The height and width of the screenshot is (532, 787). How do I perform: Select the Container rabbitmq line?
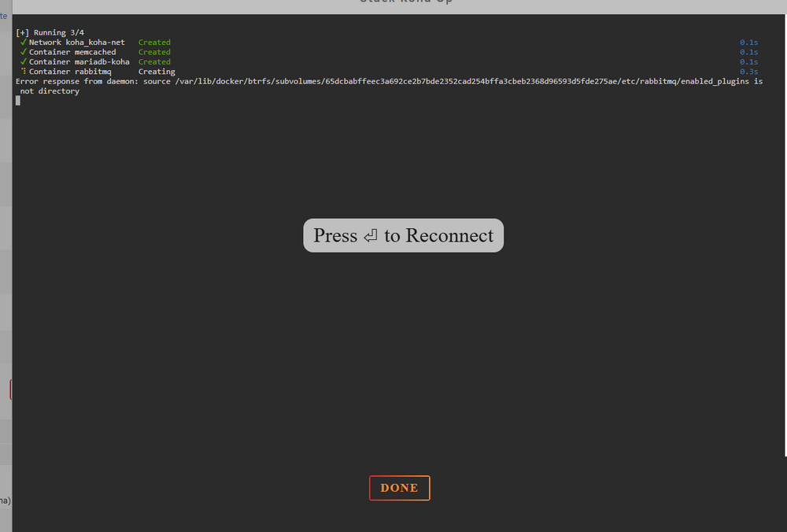(x=70, y=72)
